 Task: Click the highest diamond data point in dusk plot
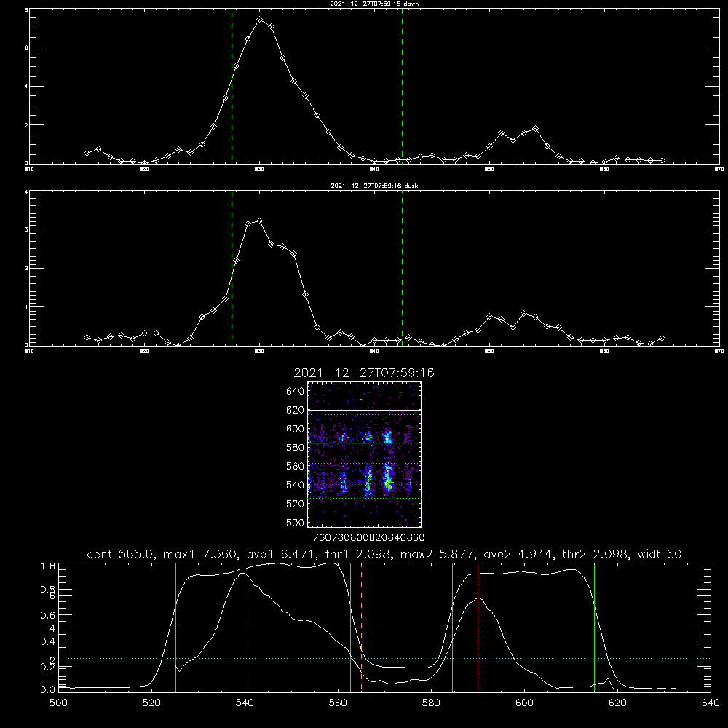coord(260,221)
